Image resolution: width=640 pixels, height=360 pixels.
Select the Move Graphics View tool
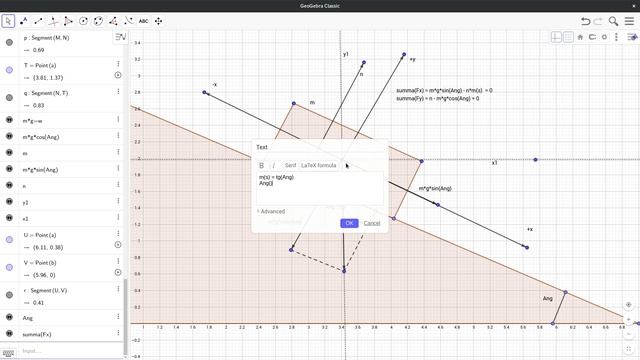click(158, 21)
